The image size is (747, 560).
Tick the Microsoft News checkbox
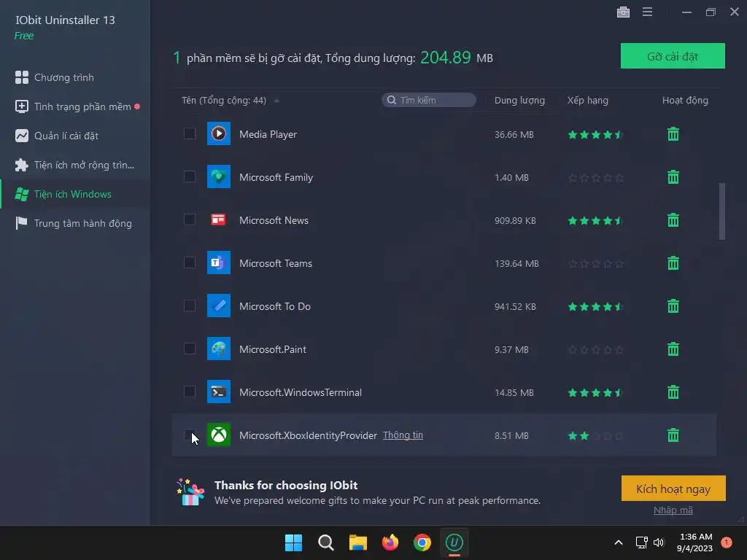190,219
